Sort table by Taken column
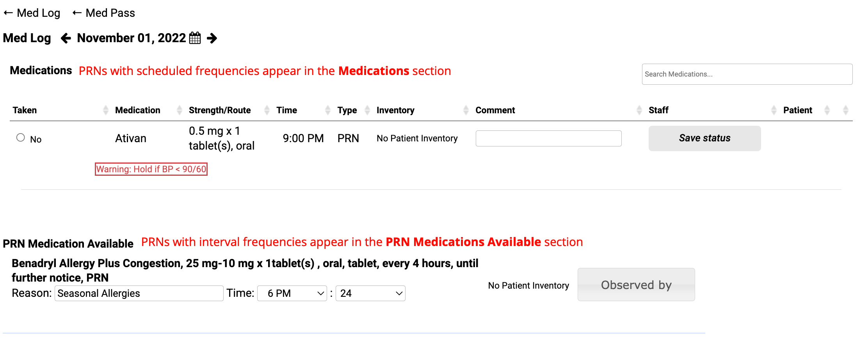 105,110
